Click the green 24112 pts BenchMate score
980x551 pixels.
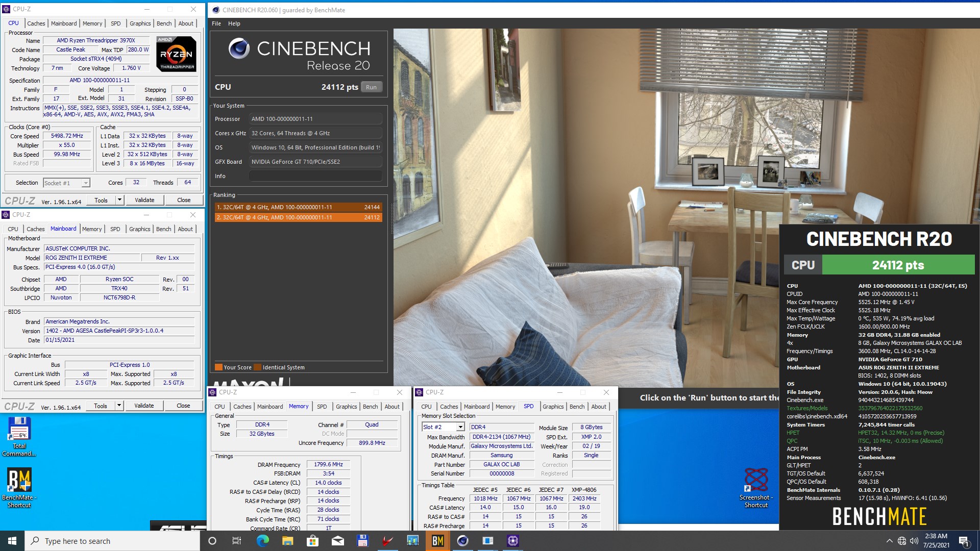click(x=898, y=265)
